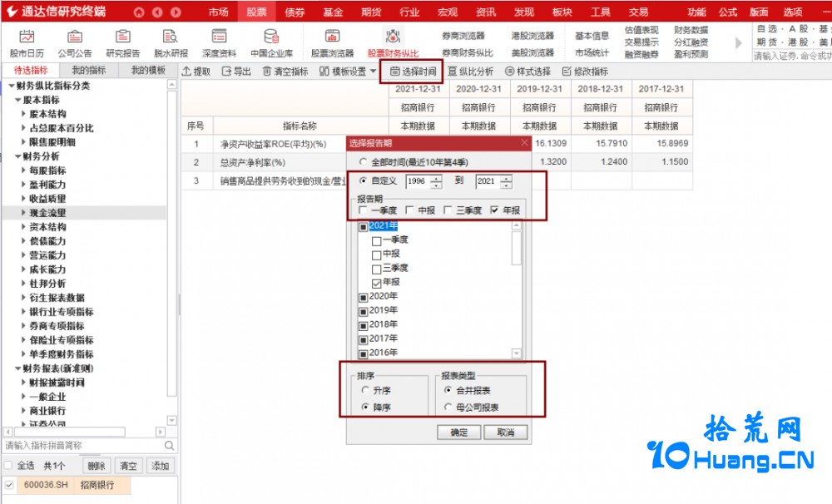Viewport: 832px width, 504px height.
Task: Toggle the 2020年 checkbox in the tree
Action: click(x=364, y=297)
